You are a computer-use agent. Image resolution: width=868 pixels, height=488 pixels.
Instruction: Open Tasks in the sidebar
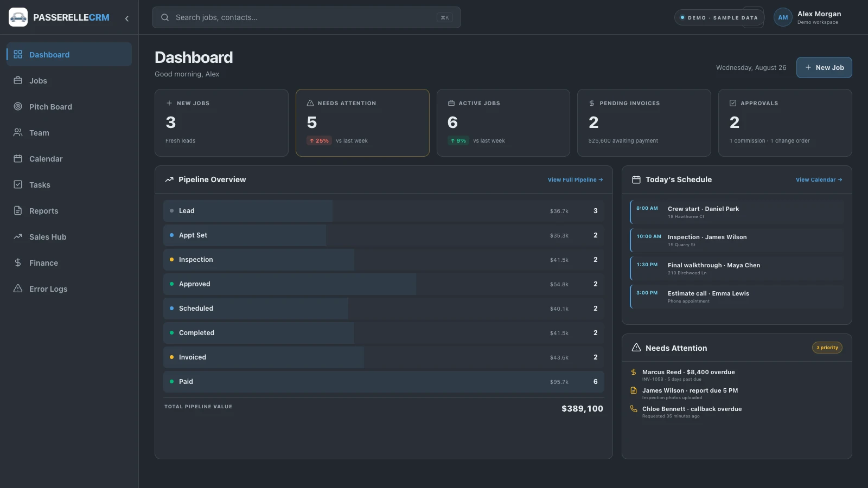click(x=69, y=184)
